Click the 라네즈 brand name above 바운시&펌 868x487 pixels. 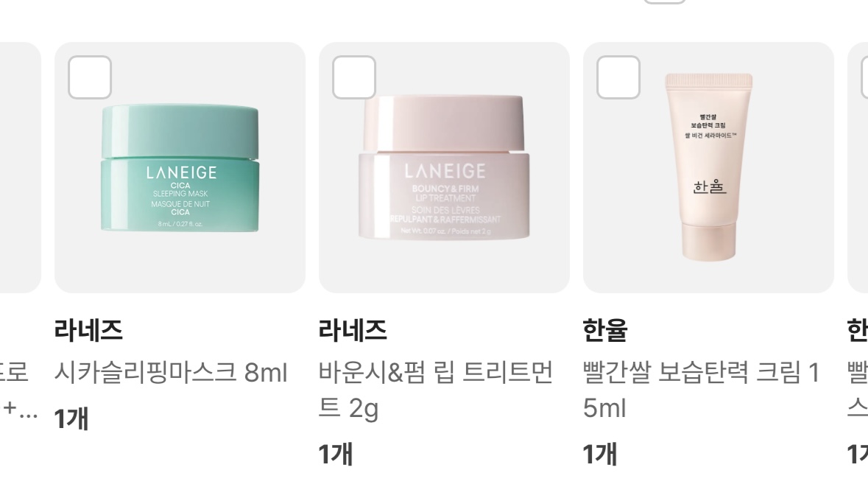point(353,330)
